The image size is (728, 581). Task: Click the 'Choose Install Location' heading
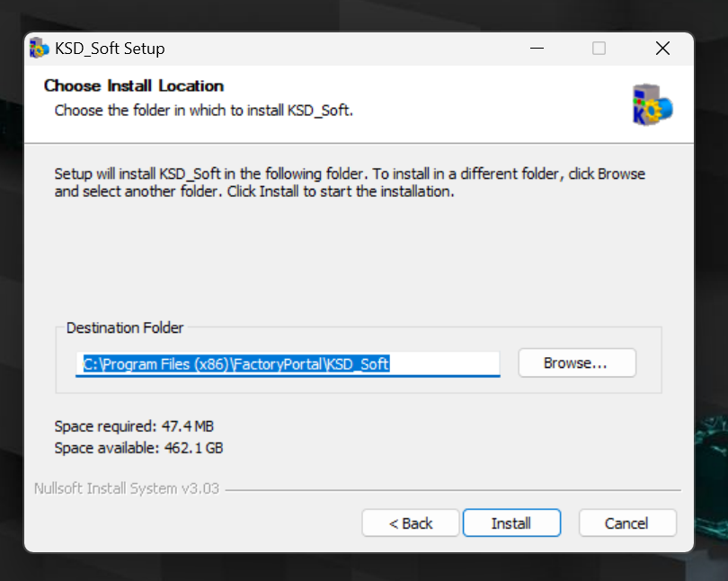tap(134, 86)
